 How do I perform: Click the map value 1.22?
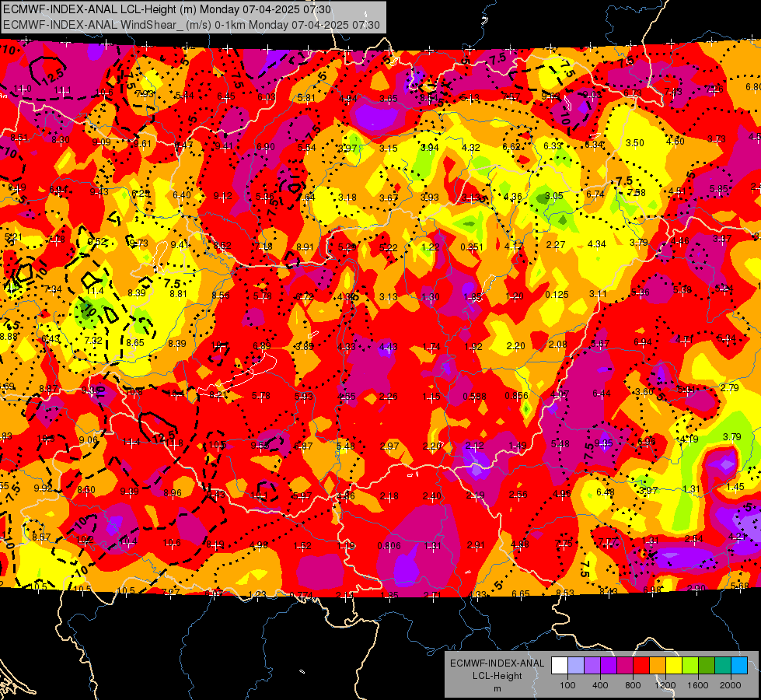430,247
